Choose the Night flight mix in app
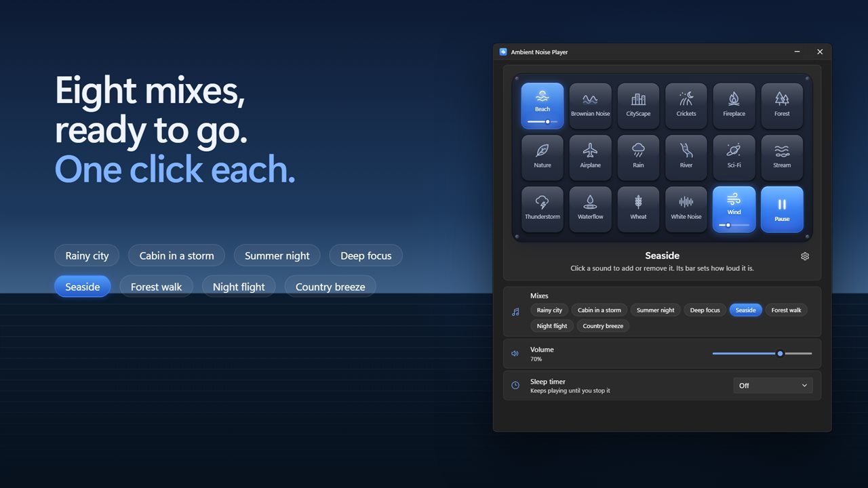This screenshot has height=488, width=868. tap(552, 326)
